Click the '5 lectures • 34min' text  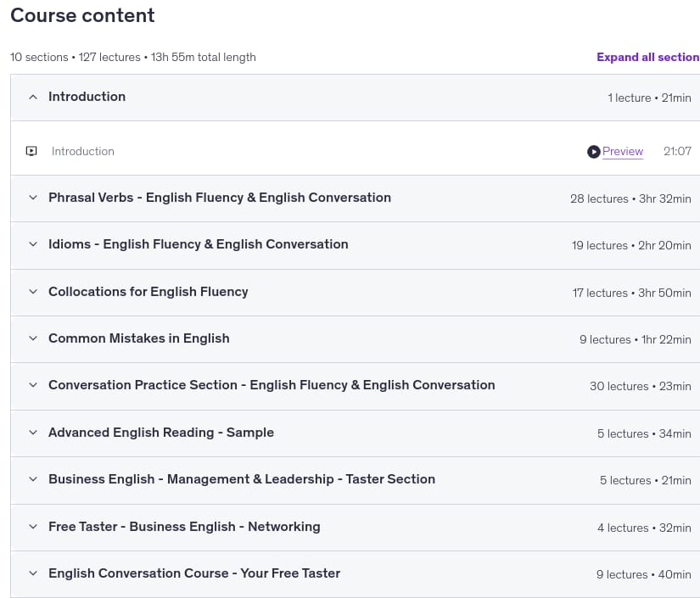pyautogui.click(x=644, y=433)
